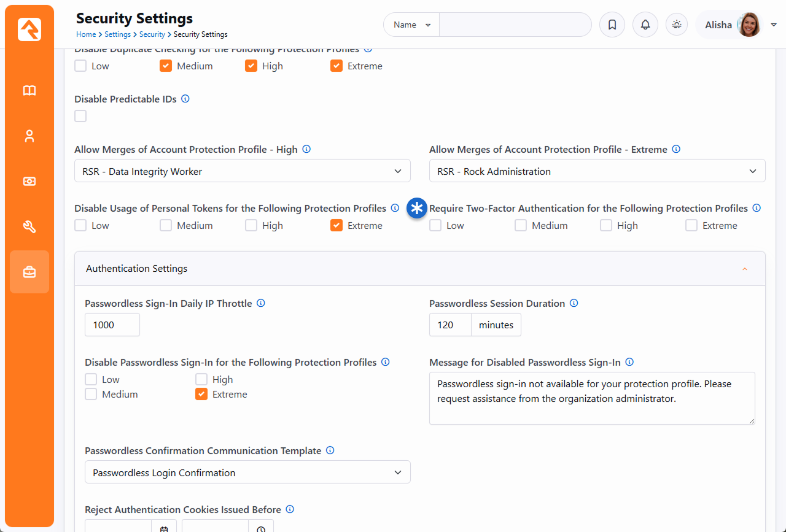Uncheck Extreme under Disable Passwordless Sign-In
786x532 pixels.
pyautogui.click(x=201, y=395)
